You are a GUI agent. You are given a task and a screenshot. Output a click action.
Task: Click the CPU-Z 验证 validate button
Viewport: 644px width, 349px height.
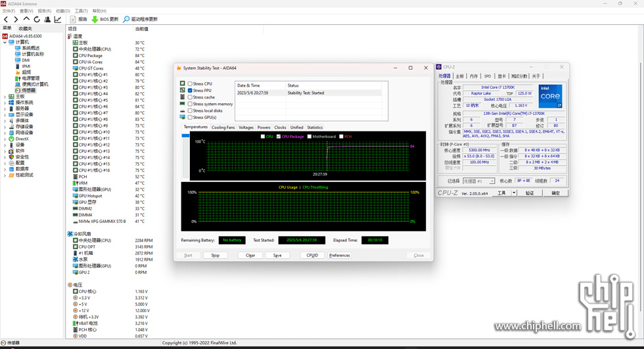point(530,193)
